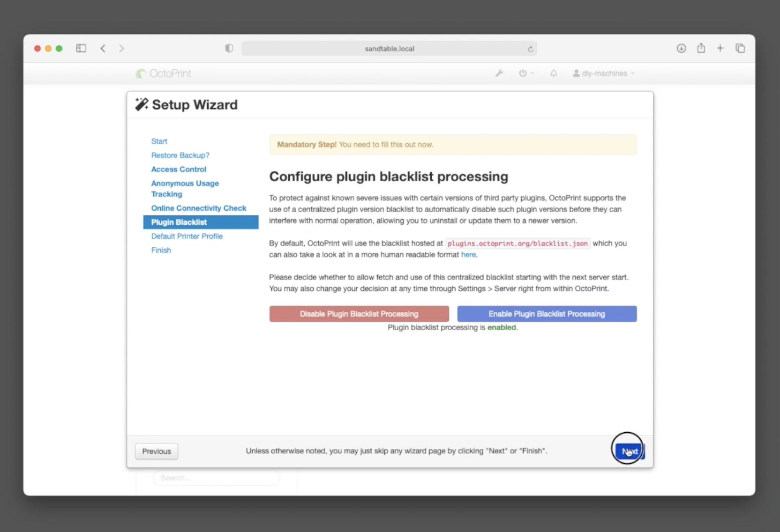The image size is (780, 532).
Task: Go forward with Safari forward arrow
Action: tap(121, 48)
